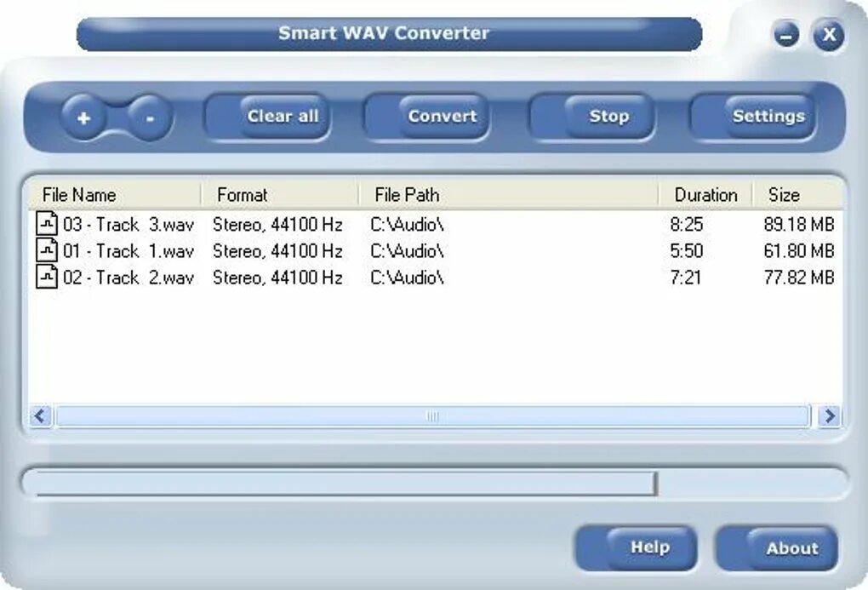Select row named 02 - Track 2.wav
Image resolution: width=868 pixels, height=590 pixels.
click(435, 277)
